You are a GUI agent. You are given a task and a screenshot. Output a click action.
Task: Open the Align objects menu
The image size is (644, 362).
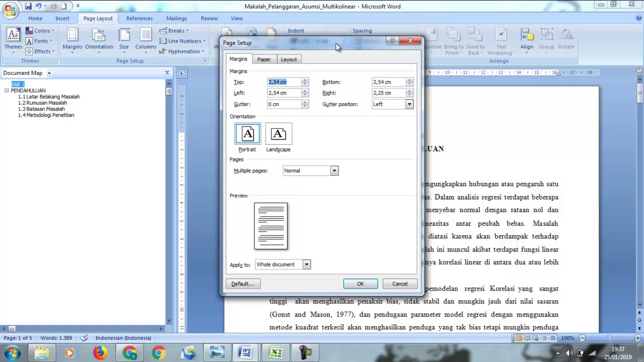pos(527,41)
